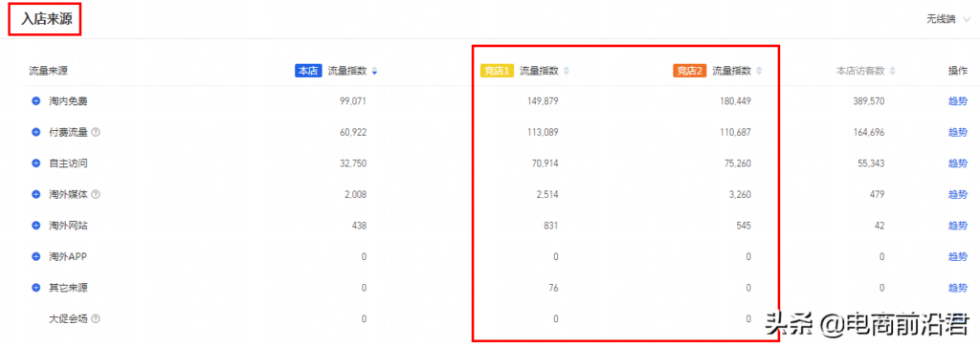980x347 pixels.
Task: Click the 操作 column header
Action: (x=957, y=71)
